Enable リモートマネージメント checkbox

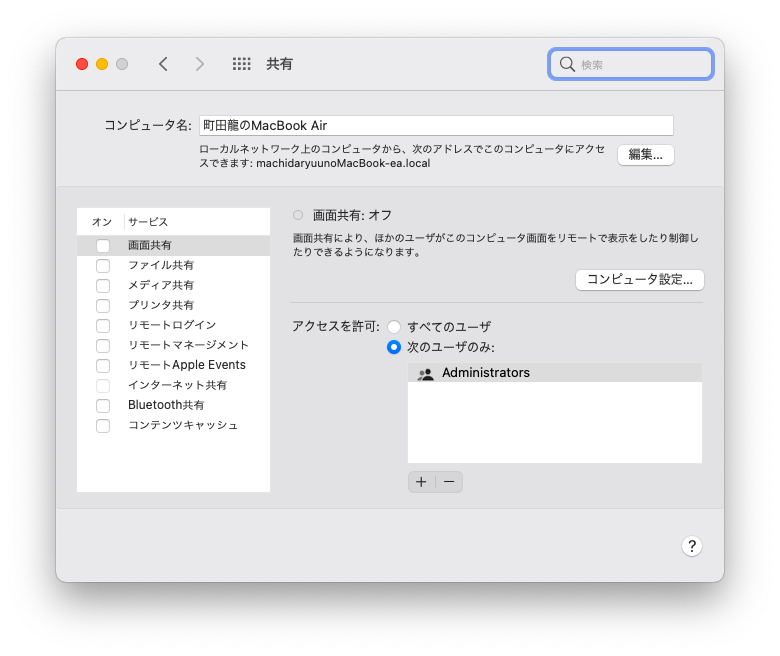103,346
